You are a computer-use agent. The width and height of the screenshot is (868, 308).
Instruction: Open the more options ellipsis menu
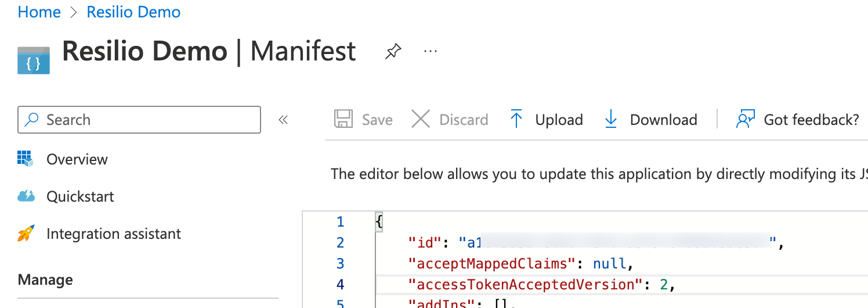430,51
